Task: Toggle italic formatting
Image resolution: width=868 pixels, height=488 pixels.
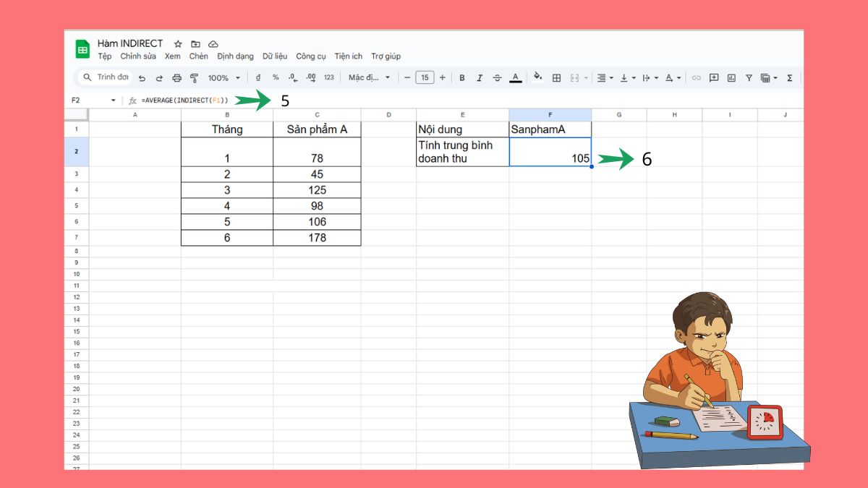Action: click(479, 77)
